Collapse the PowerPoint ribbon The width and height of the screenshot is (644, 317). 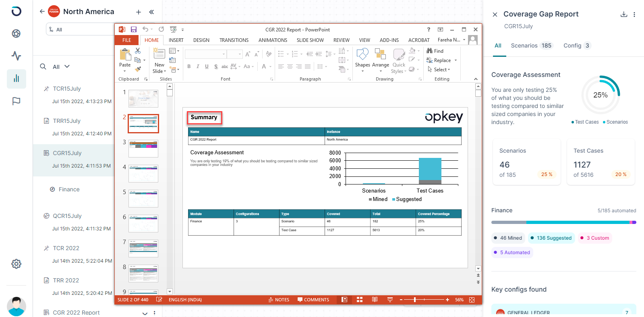(x=476, y=79)
